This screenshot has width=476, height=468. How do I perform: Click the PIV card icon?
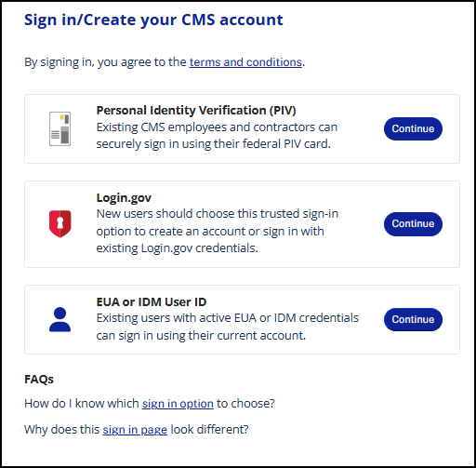[59, 128]
